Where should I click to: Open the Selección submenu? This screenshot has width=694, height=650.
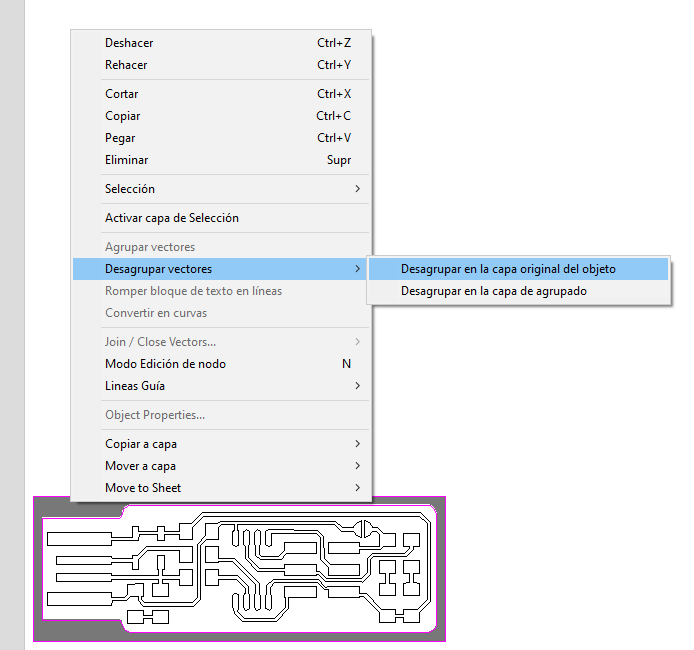(221, 189)
